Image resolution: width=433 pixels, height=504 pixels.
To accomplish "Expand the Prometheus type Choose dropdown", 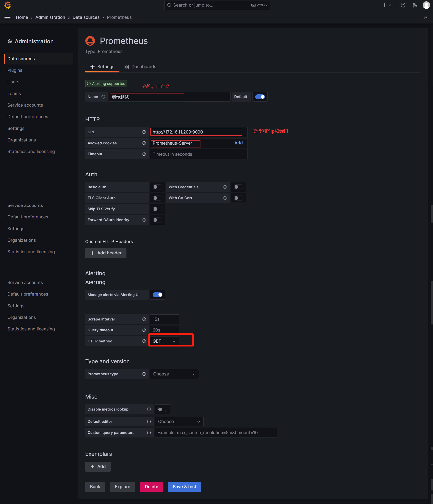I will pos(174,374).
